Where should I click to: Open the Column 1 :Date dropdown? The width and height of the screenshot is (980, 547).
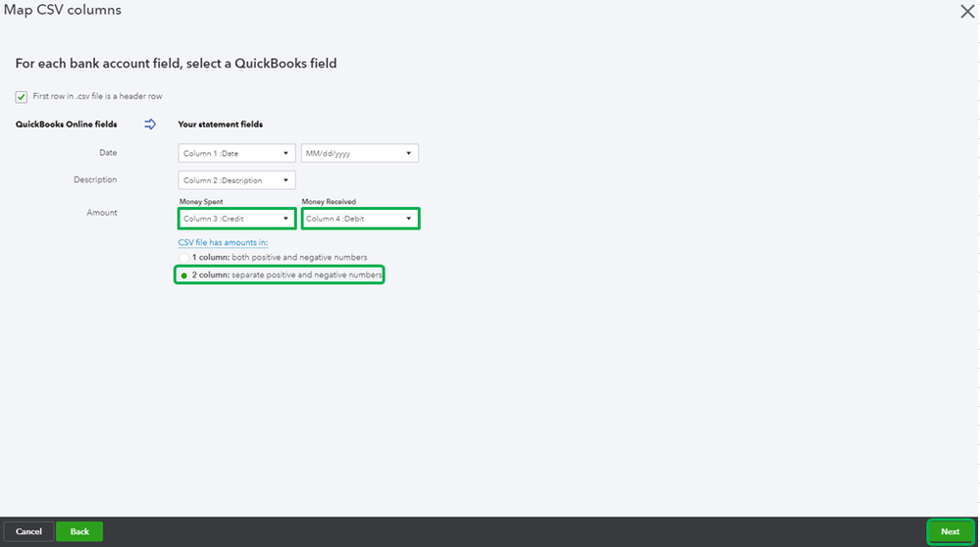coord(236,153)
